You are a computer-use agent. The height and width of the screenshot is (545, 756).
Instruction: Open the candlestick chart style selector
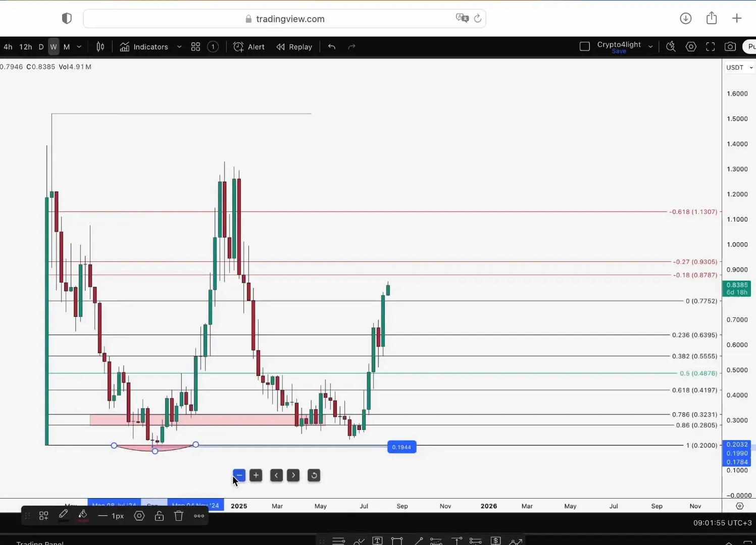[100, 47]
